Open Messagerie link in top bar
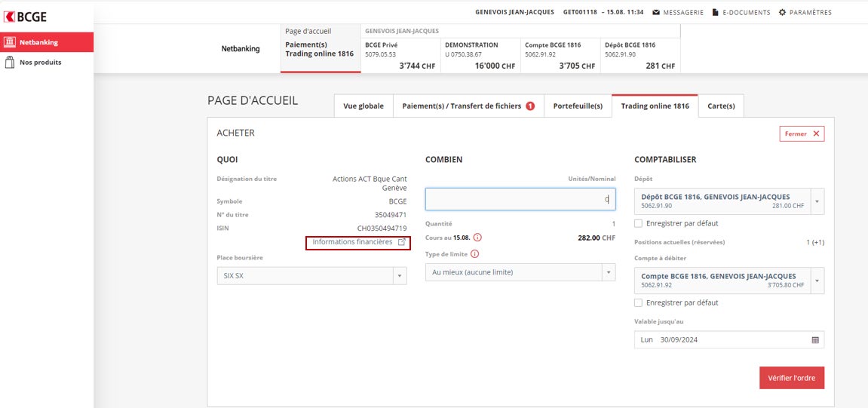Image resolution: width=868 pixels, height=408 pixels. pyautogui.click(x=677, y=12)
